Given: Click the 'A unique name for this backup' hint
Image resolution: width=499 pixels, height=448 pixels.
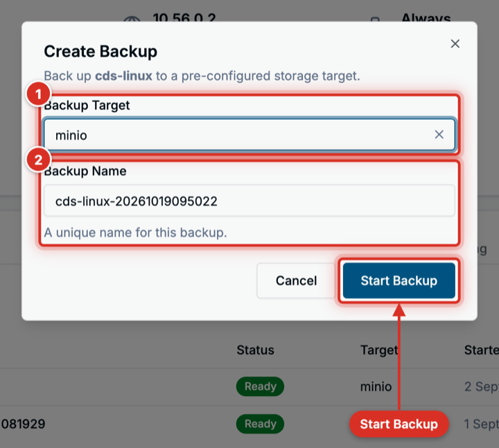Looking at the screenshot, I should 136,232.
